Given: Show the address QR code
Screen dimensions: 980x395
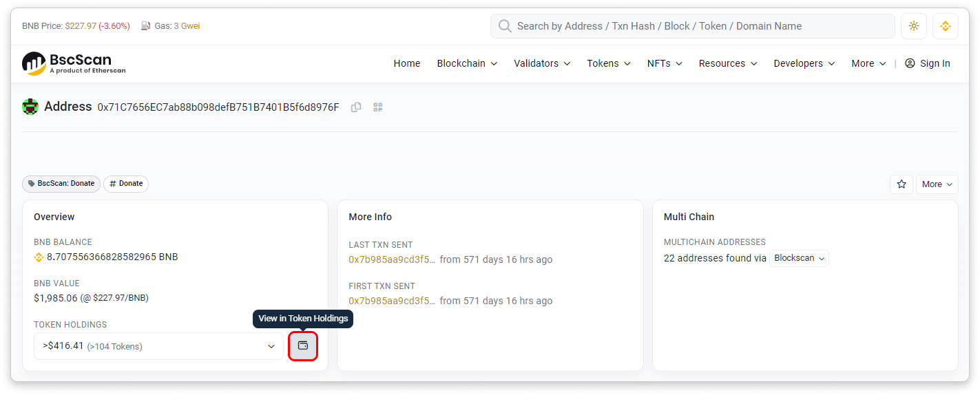Looking at the screenshot, I should coord(377,107).
